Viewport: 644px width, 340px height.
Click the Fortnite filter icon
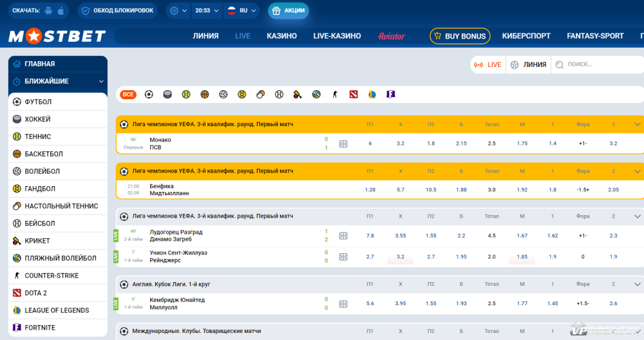(390, 94)
